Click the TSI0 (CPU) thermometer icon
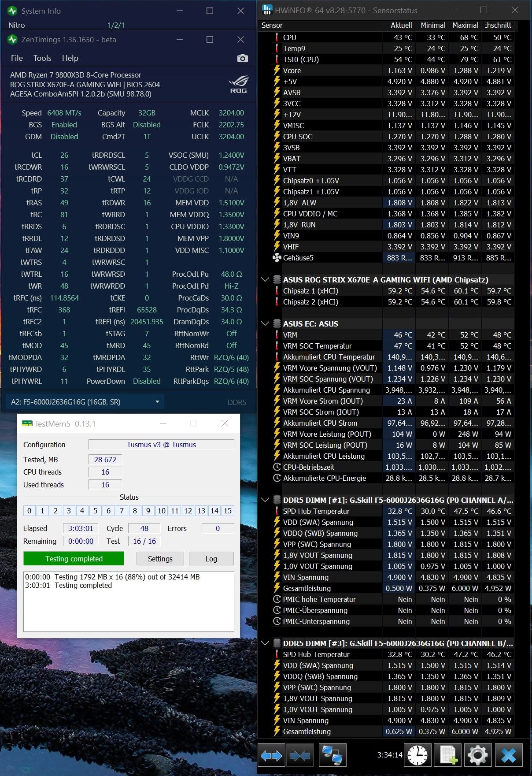The height and width of the screenshot is (776, 532). pyautogui.click(x=277, y=59)
